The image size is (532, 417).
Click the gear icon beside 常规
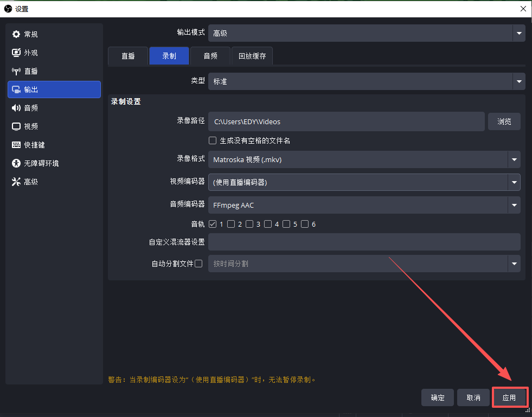coord(16,34)
